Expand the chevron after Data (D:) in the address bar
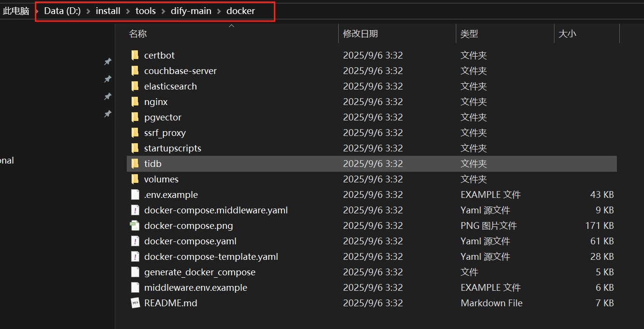The image size is (644, 329). click(x=88, y=11)
